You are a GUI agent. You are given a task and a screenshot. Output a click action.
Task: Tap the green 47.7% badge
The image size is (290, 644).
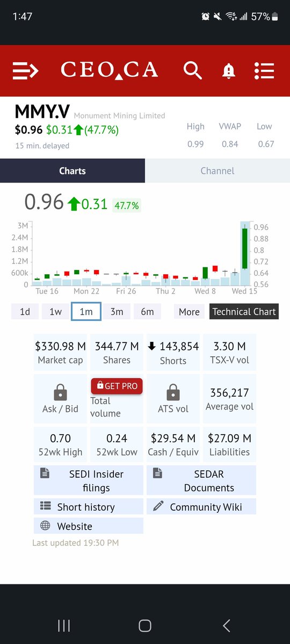point(126,206)
